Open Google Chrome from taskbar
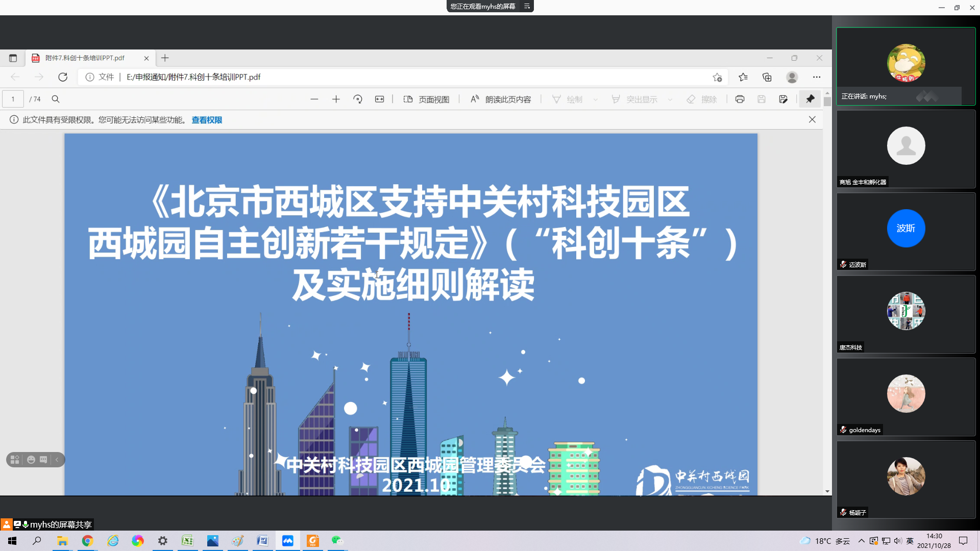980x551 pixels. point(87,541)
